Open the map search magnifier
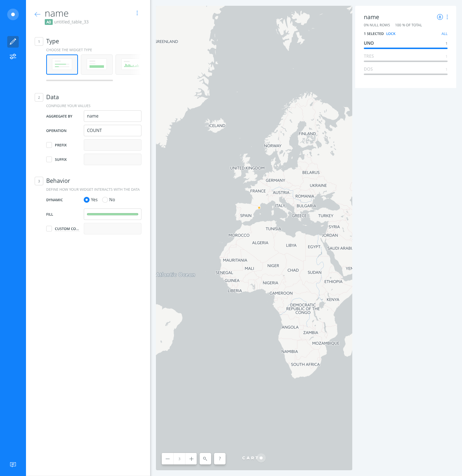 click(205, 459)
